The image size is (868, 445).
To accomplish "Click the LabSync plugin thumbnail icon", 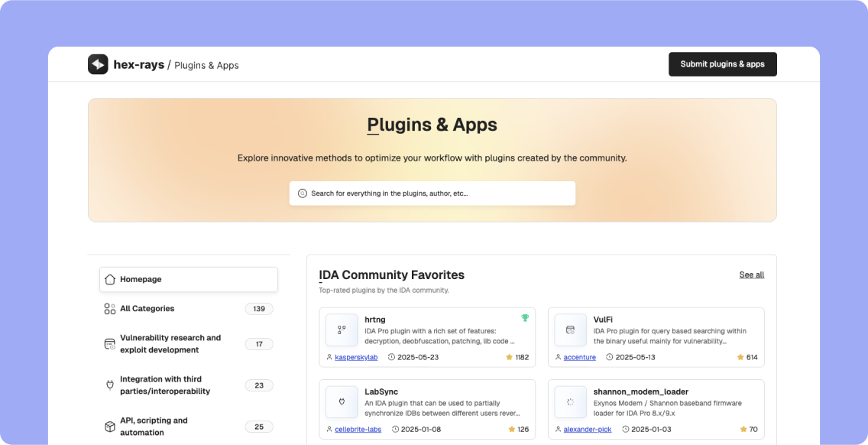I will (342, 402).
